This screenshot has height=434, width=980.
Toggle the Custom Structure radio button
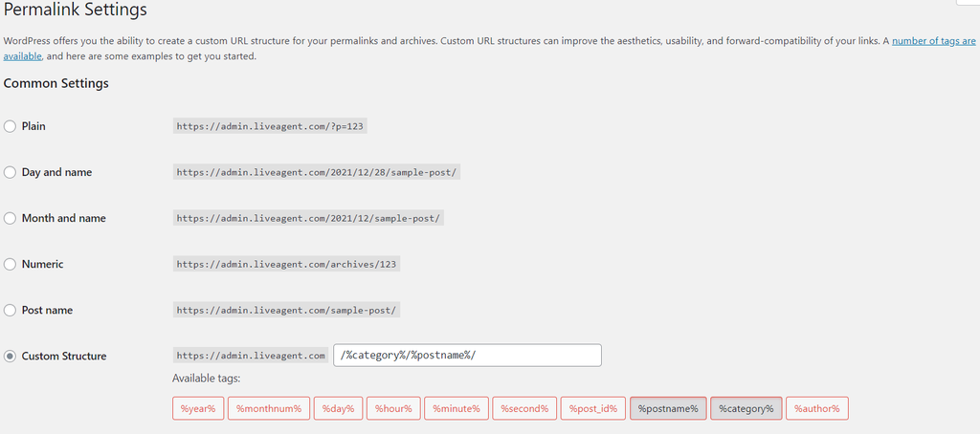[x=11, y=356]
